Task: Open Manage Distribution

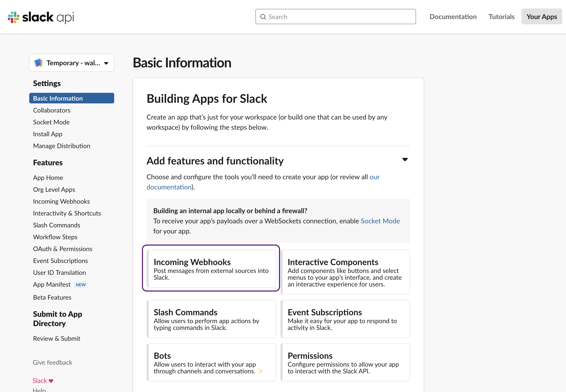Action: [62, 146]
